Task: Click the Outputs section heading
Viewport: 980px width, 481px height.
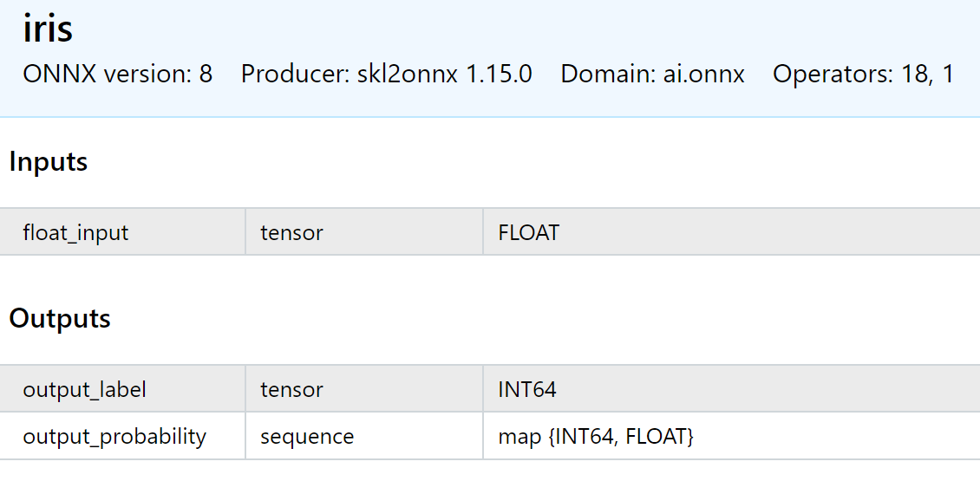Action: (x=60, y=319)
